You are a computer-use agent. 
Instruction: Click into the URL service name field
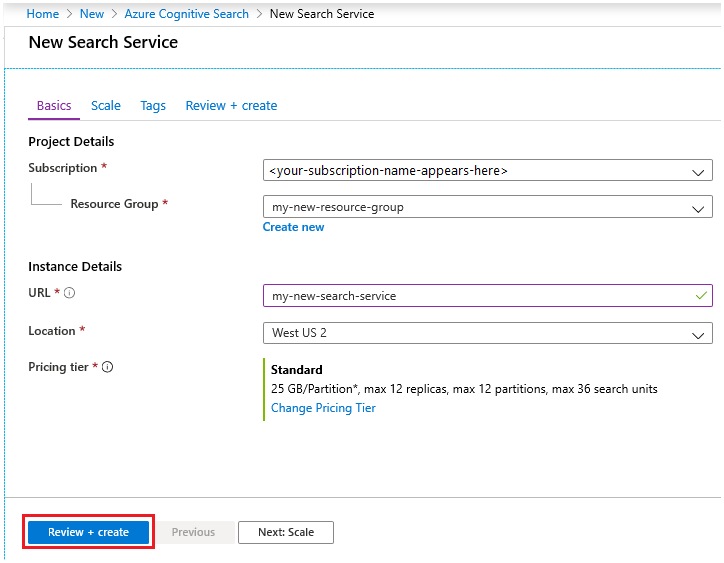click(x=470, y=296)
